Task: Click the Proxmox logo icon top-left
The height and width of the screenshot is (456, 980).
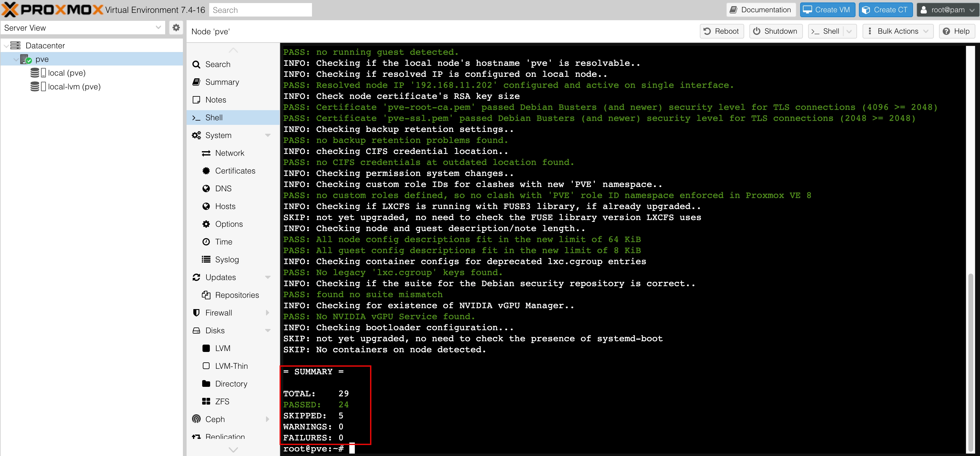Action: [x=9, y=9]
